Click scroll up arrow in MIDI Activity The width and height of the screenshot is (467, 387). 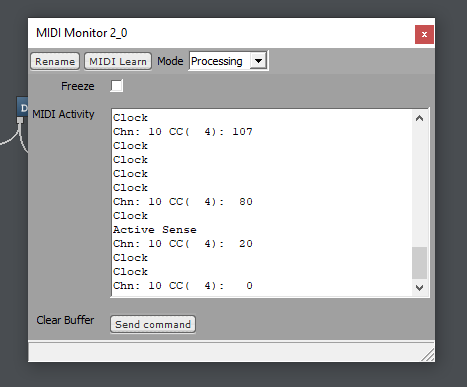(420, 118)
